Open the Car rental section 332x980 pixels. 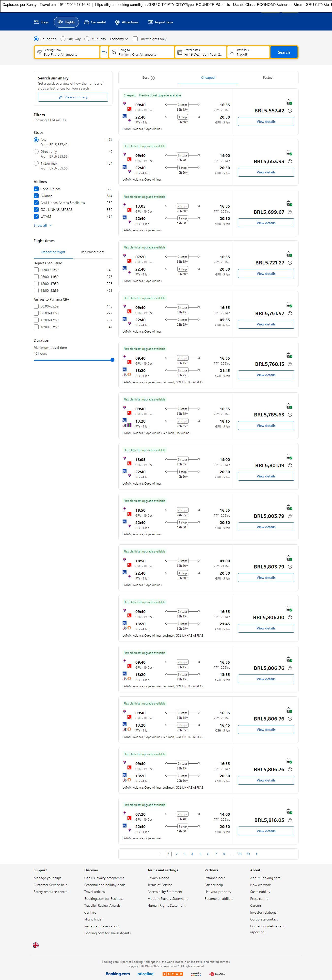tap(95, 22)
